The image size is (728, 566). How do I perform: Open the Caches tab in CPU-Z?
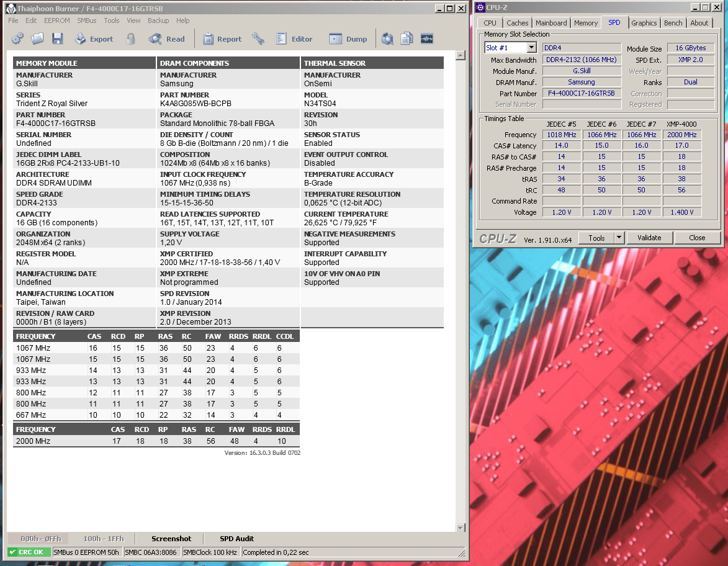(517, 23)
